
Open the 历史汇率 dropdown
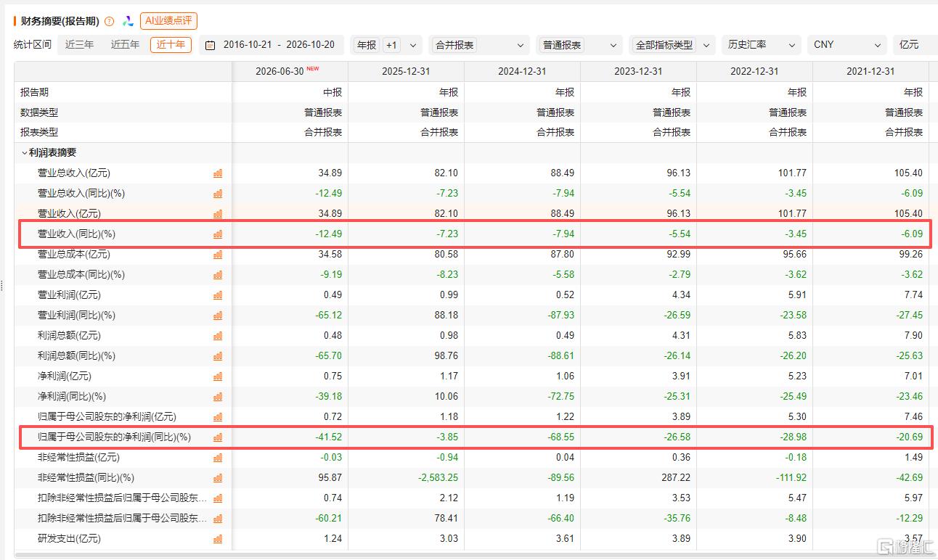(762, 45)
